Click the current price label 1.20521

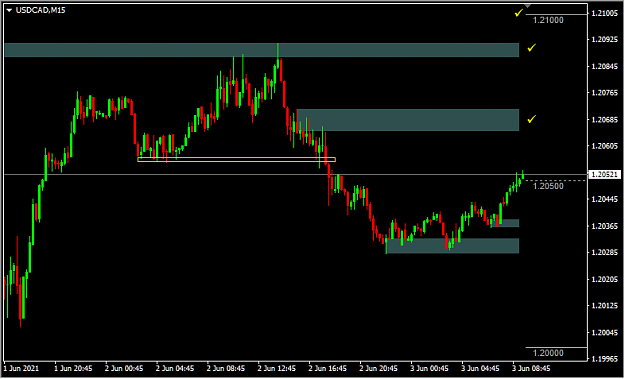(x=604, y=175)
